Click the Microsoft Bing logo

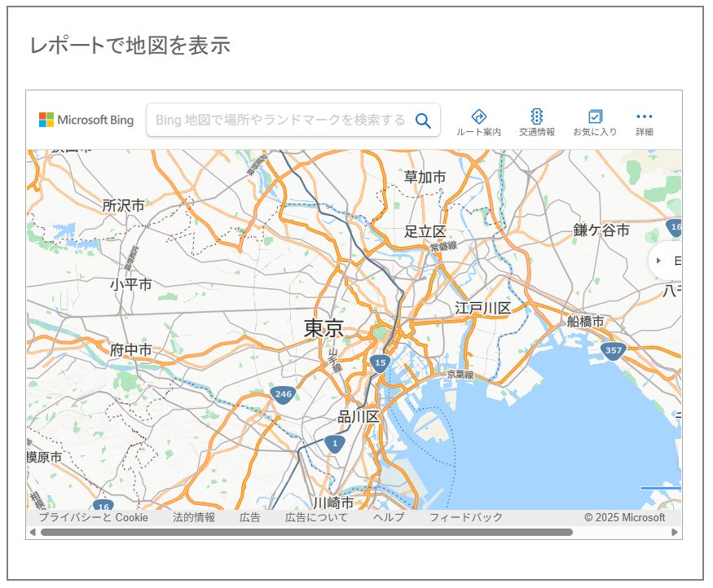pyautogui.click(x=86, y=121)
